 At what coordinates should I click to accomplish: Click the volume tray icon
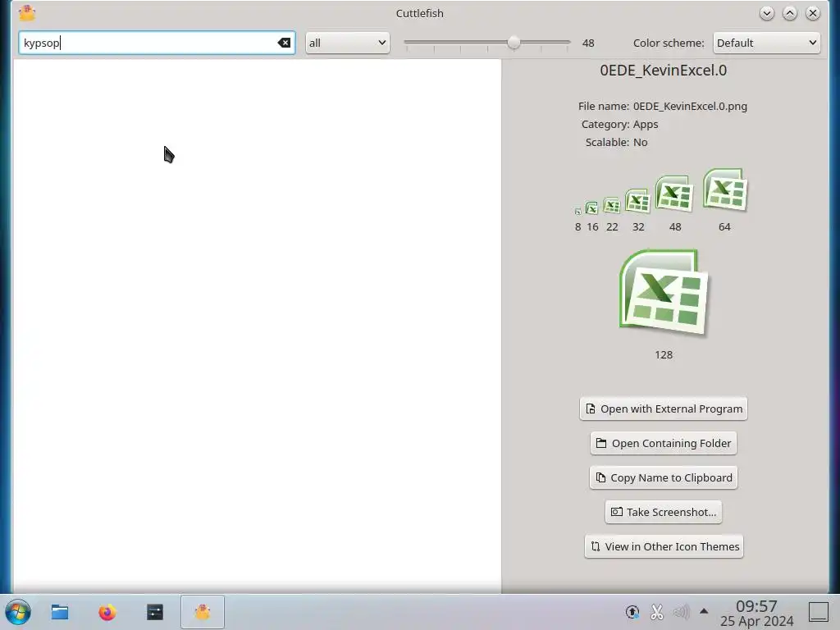681,612
